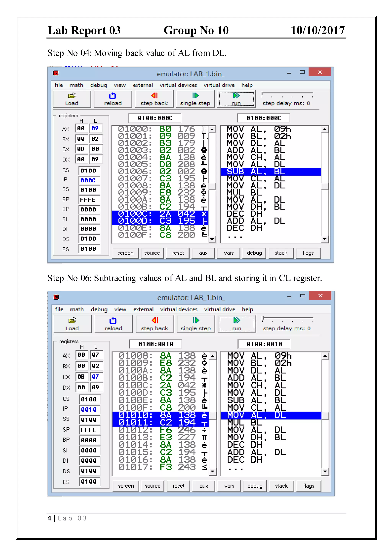This screenshot has height=555, width=392.
Task: Click right address box 0100:0010
Action: click(x=264, y=344)
